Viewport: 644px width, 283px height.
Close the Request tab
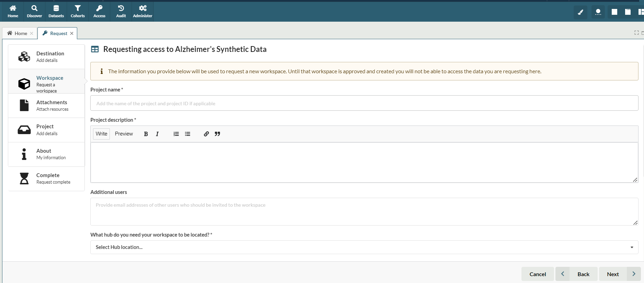(72, 33)
